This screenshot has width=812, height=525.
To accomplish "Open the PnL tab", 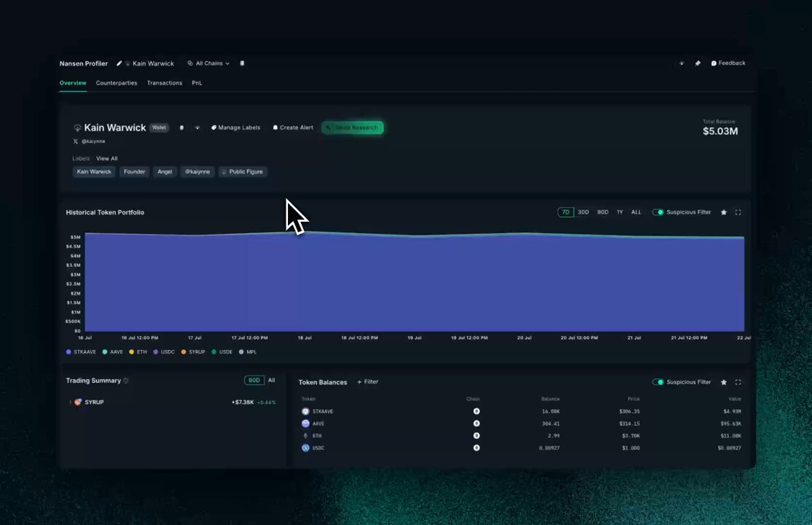I will point(197,83).
